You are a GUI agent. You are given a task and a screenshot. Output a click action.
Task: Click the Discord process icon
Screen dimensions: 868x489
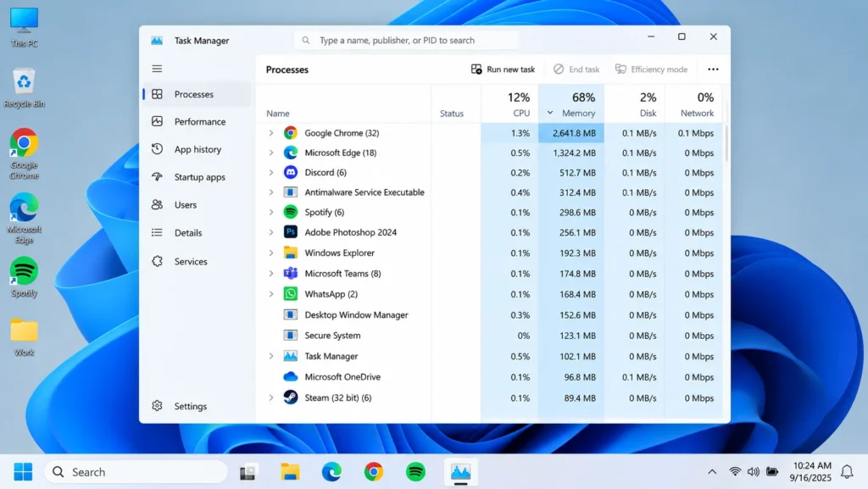point(291,173)
